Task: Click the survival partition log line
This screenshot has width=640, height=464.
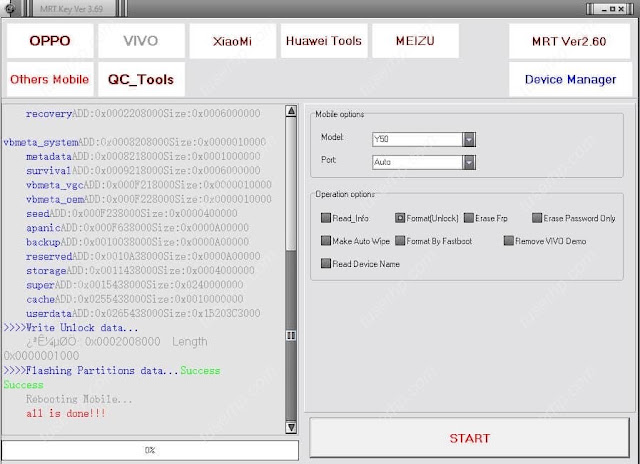Action: (143, 171)
